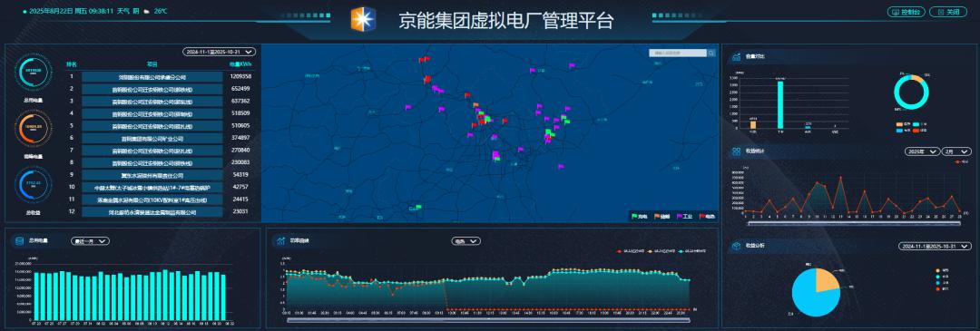Select the 2025年 year dropdown
Screen dimensions: 980x331
point(923,151)
